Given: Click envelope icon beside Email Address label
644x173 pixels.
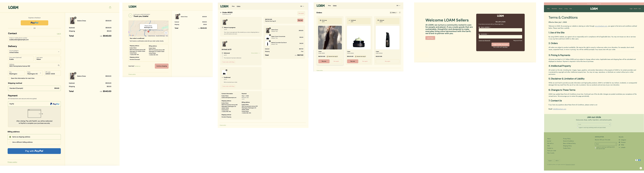Looking at the screenshot, I should coord(479,27).
